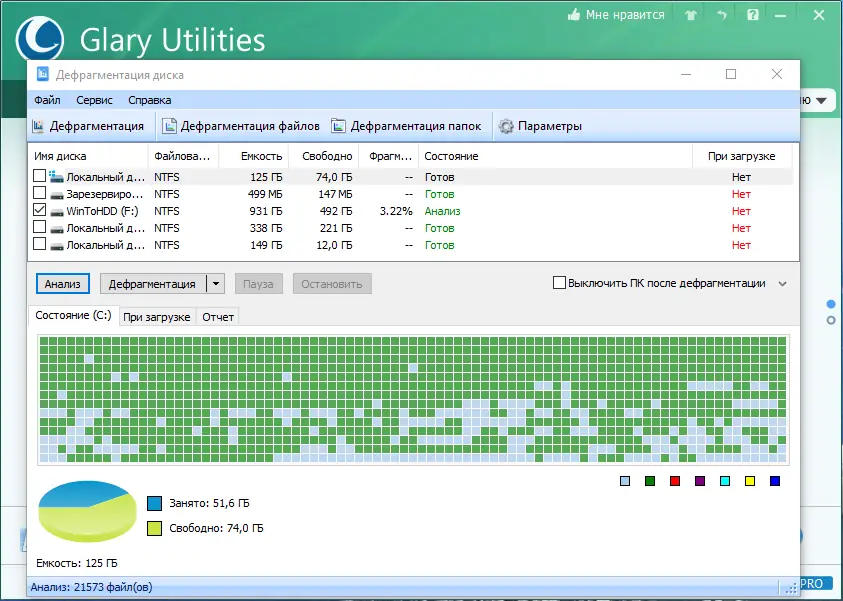Switch to the При загрузке tab

pyautogui.click(x=156, y=317)
